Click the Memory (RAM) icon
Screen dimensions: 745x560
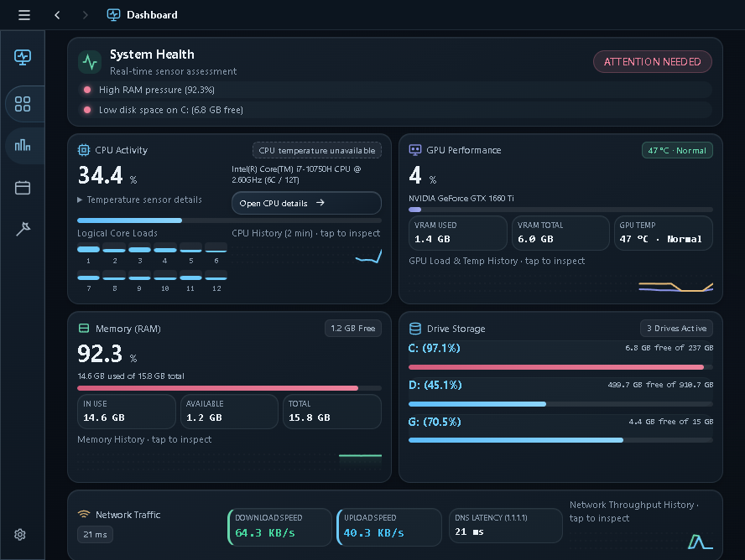coord(84,329)
